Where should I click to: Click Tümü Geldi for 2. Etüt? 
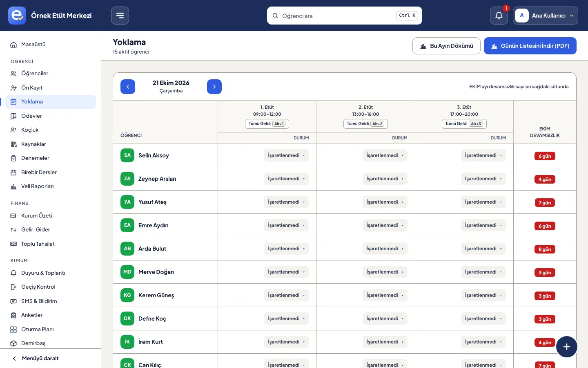(x=365, y=124)
